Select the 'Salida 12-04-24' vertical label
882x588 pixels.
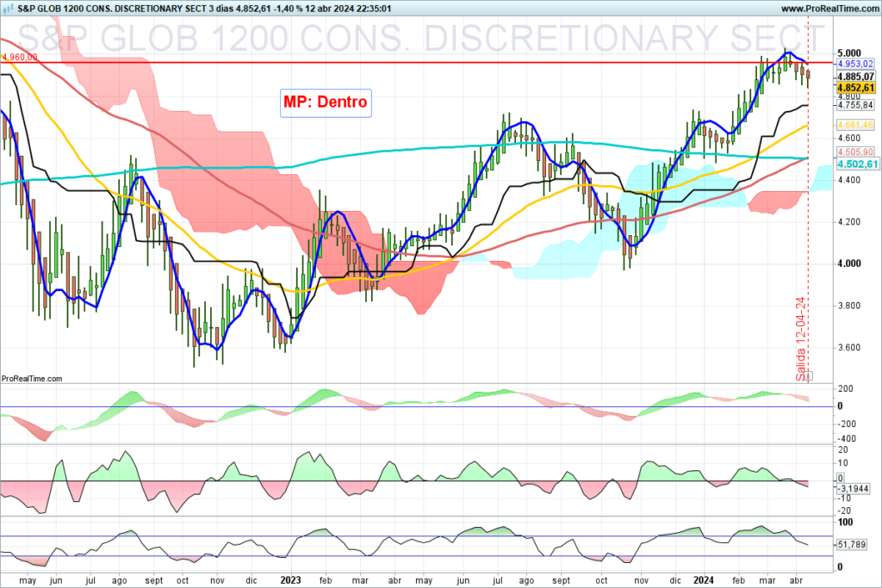(800, 339)
